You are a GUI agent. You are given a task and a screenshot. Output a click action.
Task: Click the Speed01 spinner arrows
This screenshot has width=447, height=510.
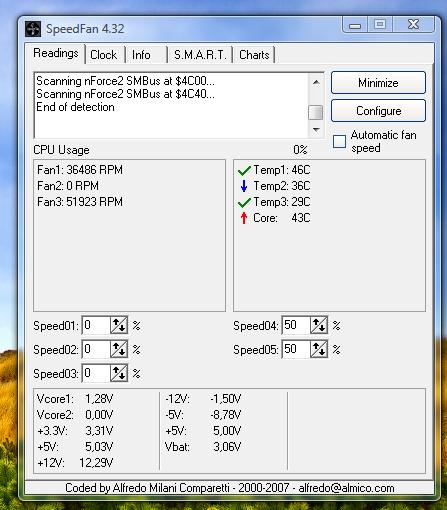point(119,325)
